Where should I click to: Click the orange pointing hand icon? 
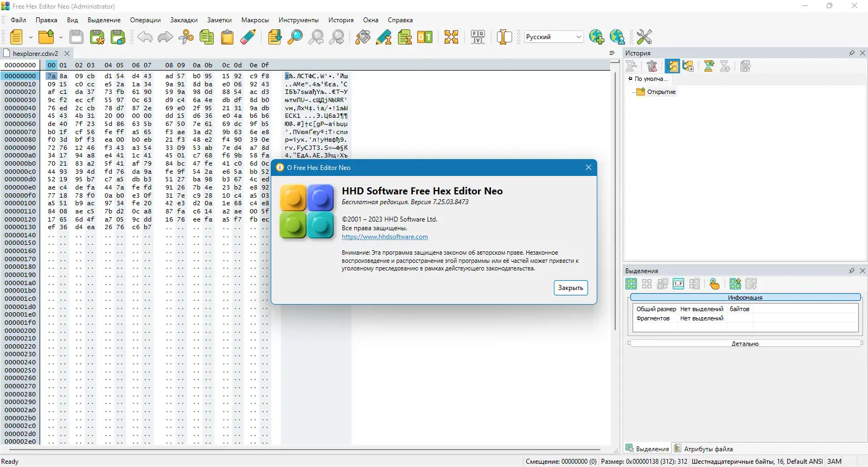[714, 284]
